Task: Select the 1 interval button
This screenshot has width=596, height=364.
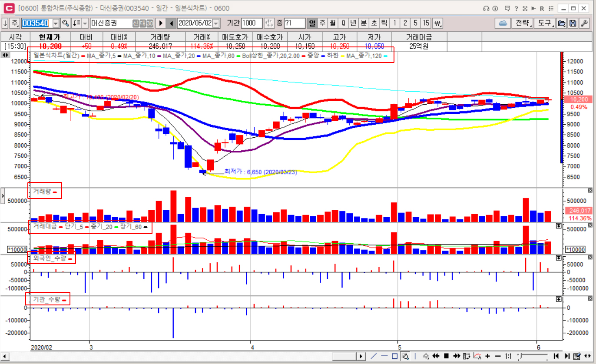Action: (395, 23)
